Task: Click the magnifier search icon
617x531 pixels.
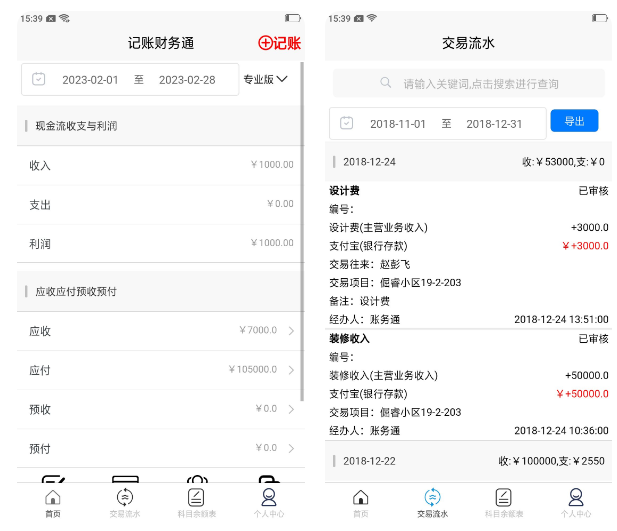Action: tap(386, 83)
